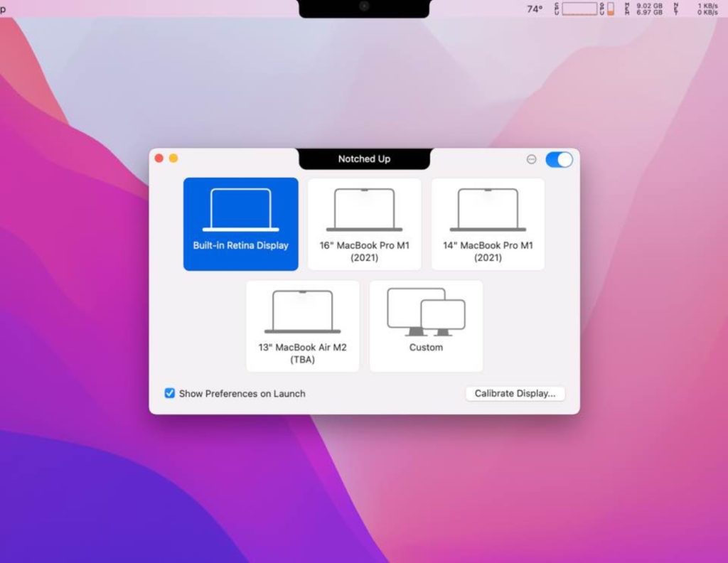This screenshot has width=728, height=563.
Task: Close the Notched Up window
Action: 159,159
